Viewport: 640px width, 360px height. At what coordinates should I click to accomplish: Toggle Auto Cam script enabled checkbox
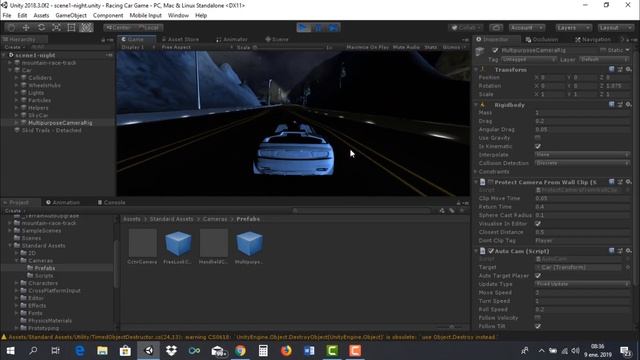491,251
